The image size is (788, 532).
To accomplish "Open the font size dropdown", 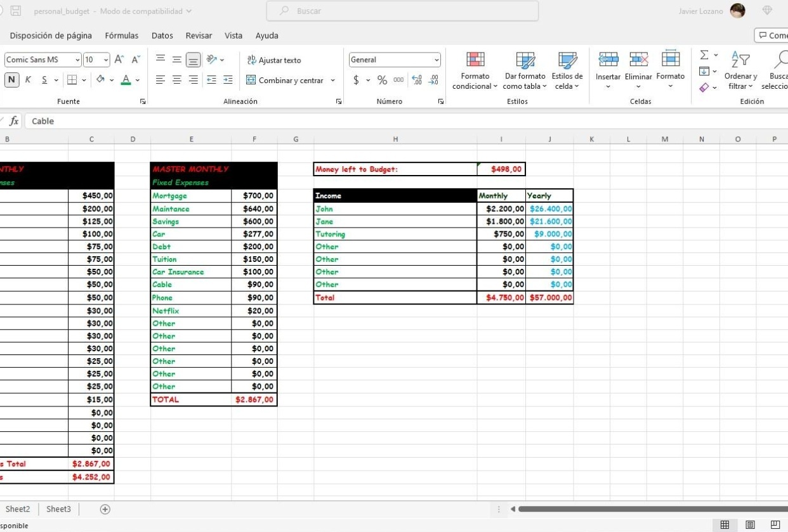I will pyautogui.click(x=106, y=60).
